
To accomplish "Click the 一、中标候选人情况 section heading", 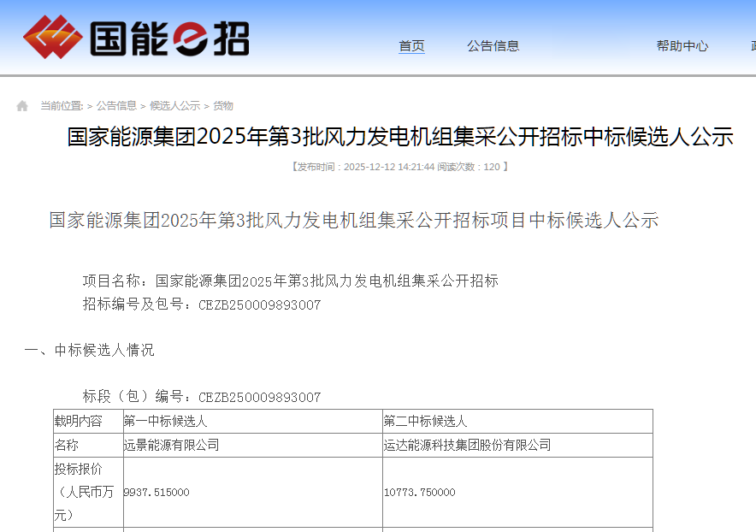I will [x=89, y=350].
